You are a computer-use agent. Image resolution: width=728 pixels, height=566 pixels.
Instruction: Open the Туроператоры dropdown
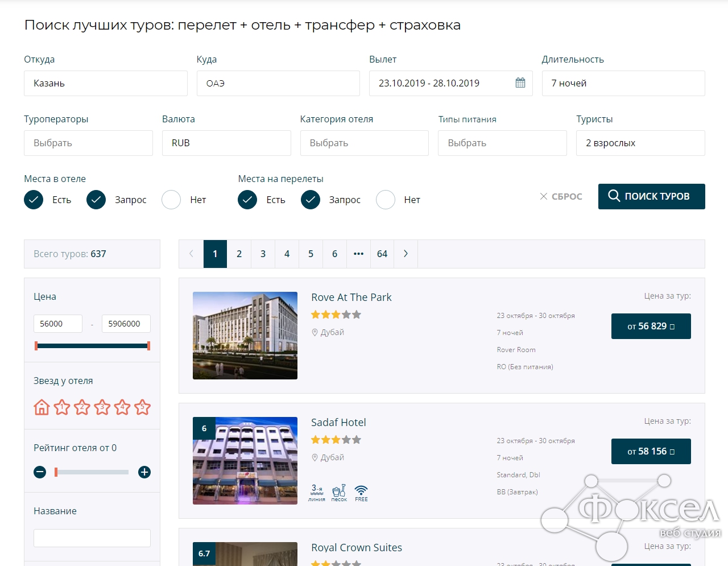[x=88, y=143]
